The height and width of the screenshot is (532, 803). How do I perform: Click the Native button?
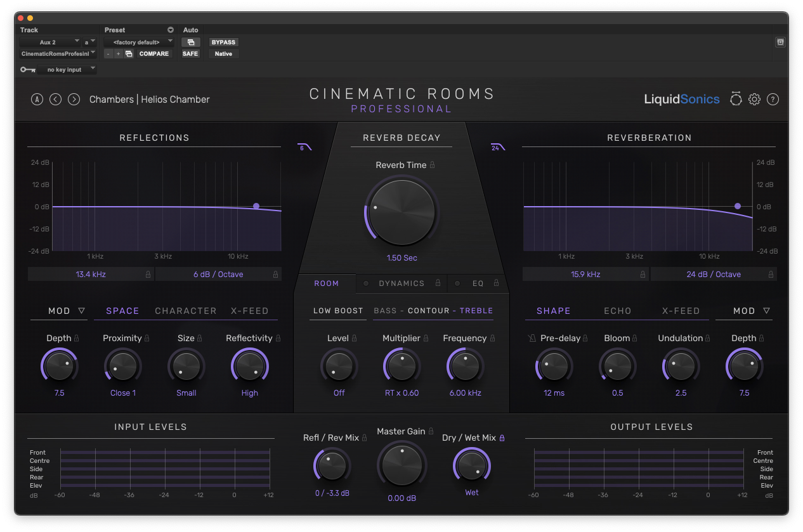[x=223, y=54]
